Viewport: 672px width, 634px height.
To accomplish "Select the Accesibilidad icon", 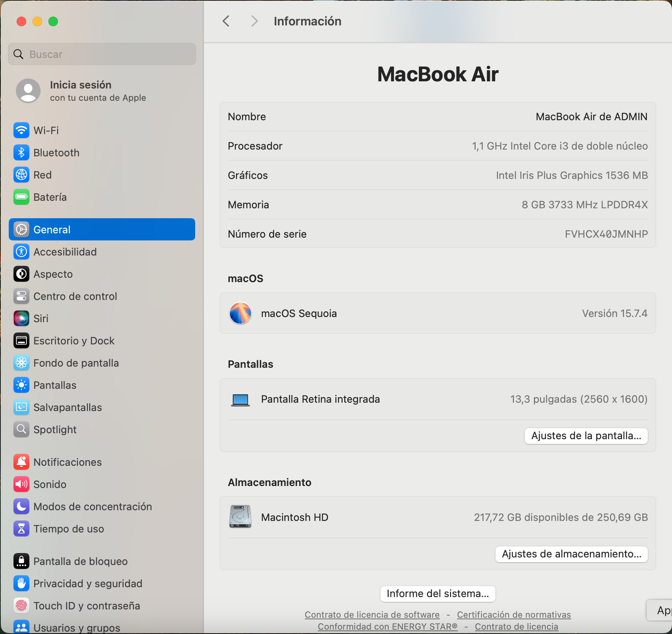I will tap(21, 252).
